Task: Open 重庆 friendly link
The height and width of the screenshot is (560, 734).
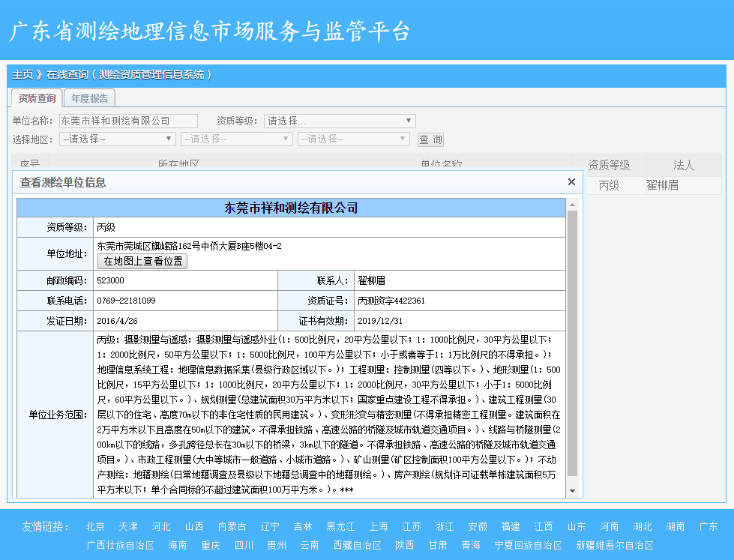Action: pos(211,545)
